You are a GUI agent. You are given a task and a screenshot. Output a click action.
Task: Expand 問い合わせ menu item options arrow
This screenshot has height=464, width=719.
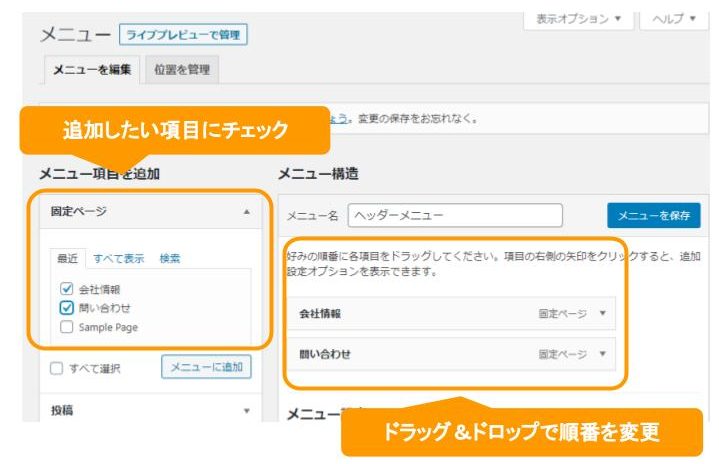602,354
